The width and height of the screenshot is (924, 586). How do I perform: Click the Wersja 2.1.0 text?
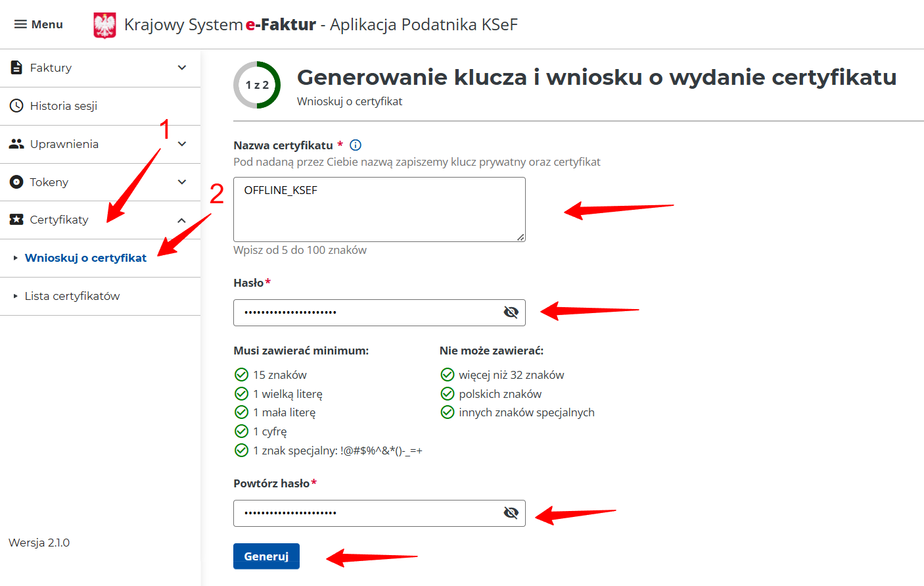(39, 543)
